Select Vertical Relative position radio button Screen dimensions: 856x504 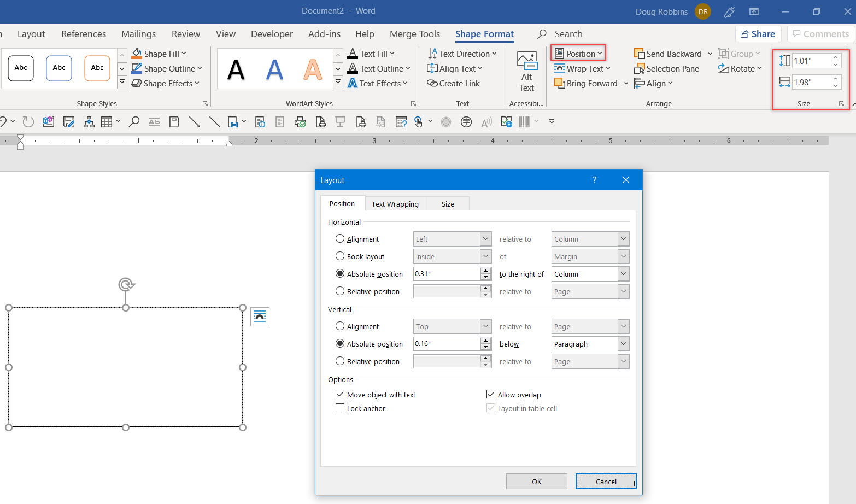(340, 361)
